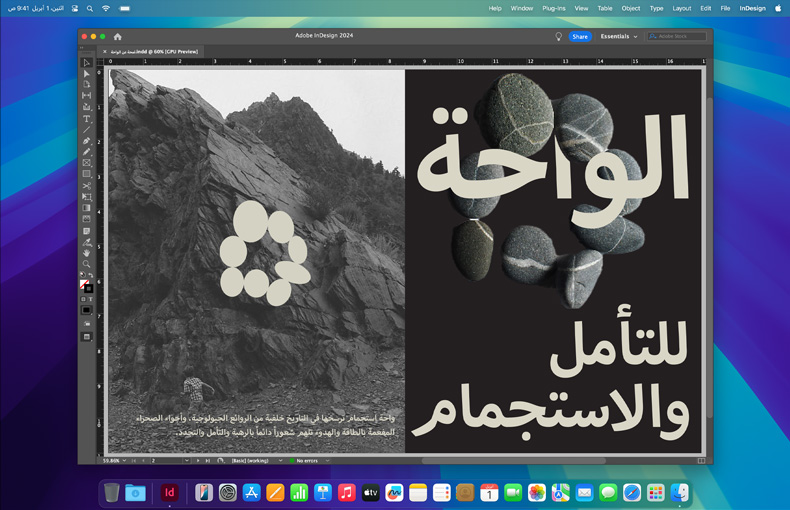Choose the Hand tool
The height and width of the screenshot is (510, 790).
click(87, 253)
